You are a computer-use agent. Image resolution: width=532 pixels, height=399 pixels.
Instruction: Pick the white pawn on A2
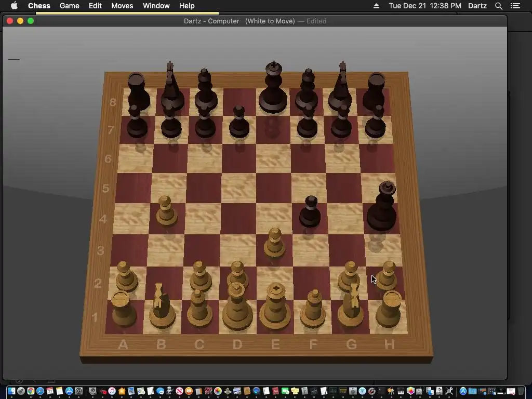(126, 276)
